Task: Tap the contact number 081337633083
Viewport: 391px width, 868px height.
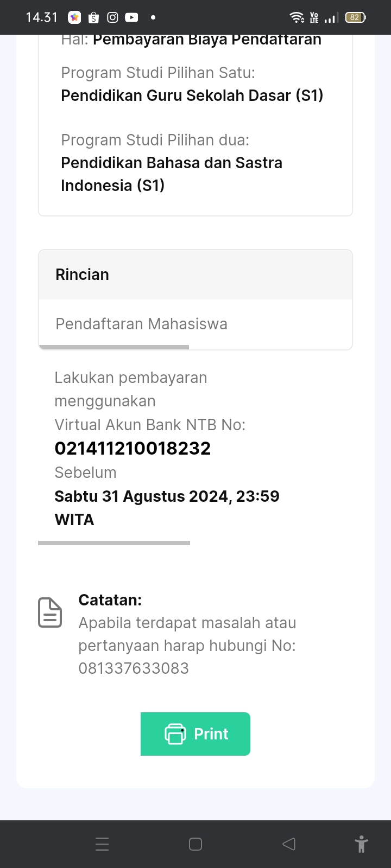Action: pos(134,668)
